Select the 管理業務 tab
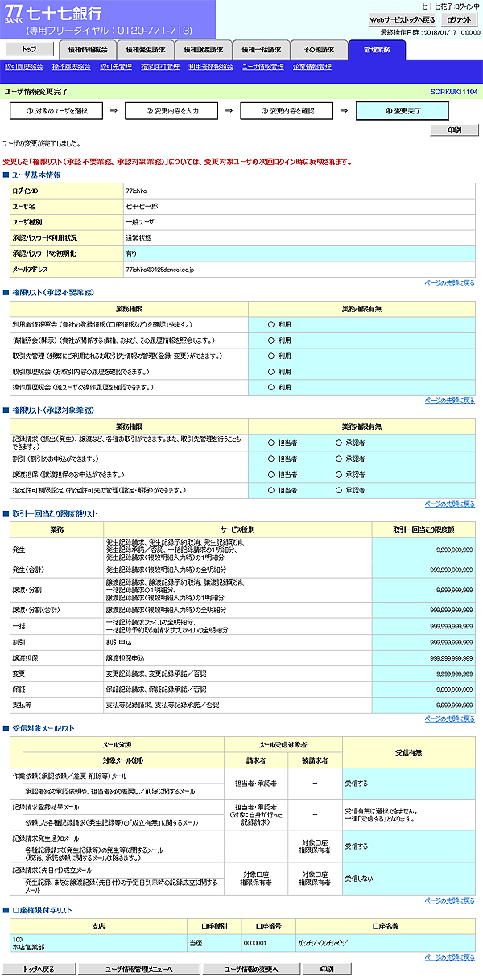Screen dimensions: 483x980 point(377,50)
